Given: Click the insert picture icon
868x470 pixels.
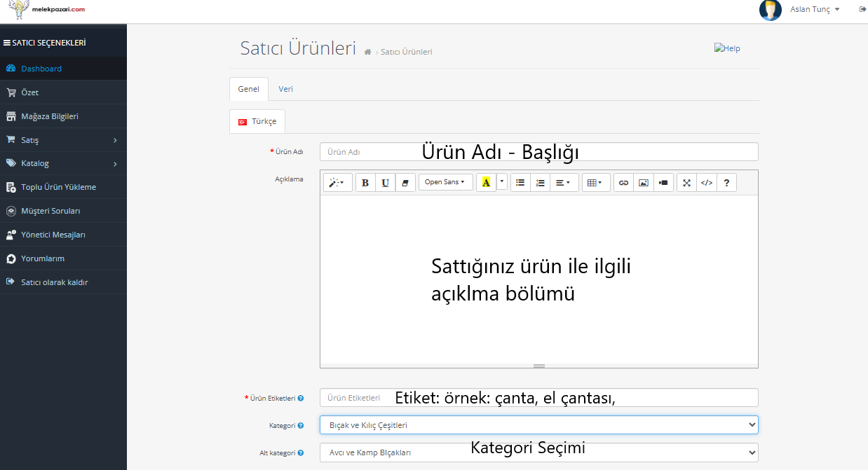Looking at the screenshot, I should (643, 183).
